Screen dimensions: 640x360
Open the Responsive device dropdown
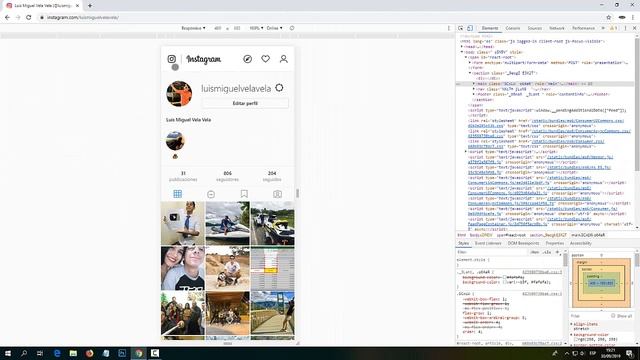193,28
